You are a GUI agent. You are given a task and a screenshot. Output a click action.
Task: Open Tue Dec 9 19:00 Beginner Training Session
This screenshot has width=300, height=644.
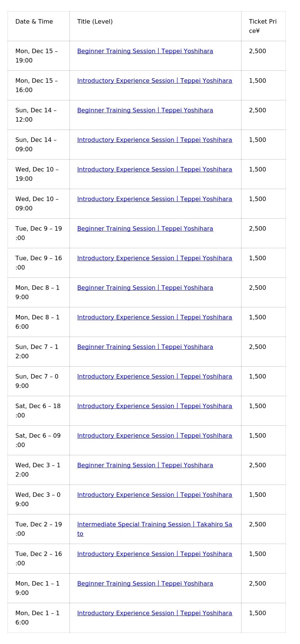pos(145,229)
